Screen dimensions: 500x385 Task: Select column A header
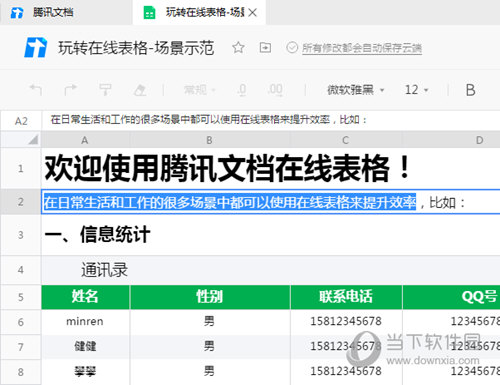coord(85,140)
